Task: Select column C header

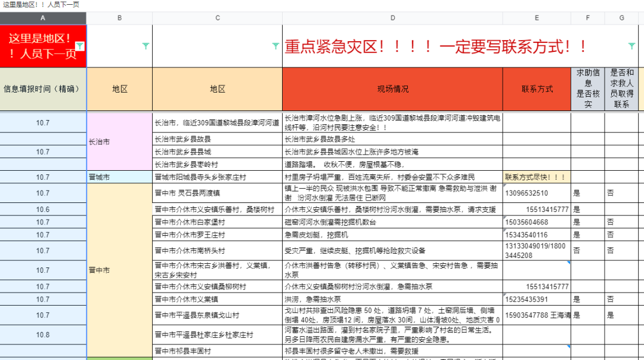Action: point(217,18)
